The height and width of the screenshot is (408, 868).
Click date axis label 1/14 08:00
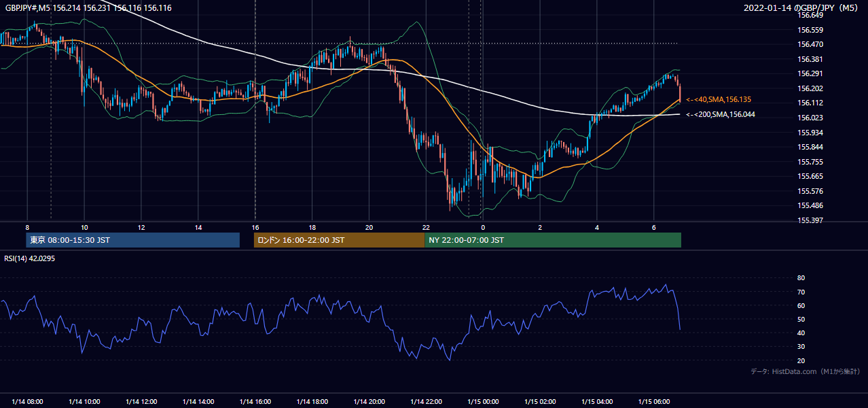[27, 402]
